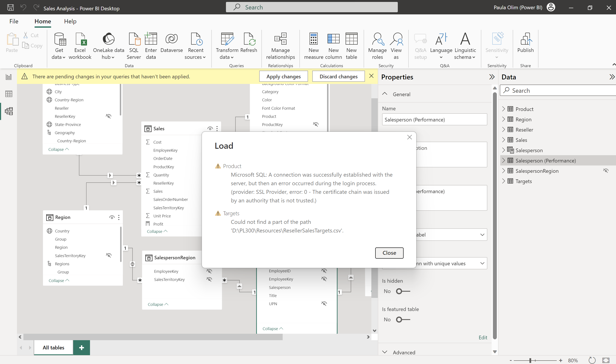The height and width of the screenshot is (364, 616).
Task: Click the zoom slider handle in the status bar
Action: click(530, 360)
